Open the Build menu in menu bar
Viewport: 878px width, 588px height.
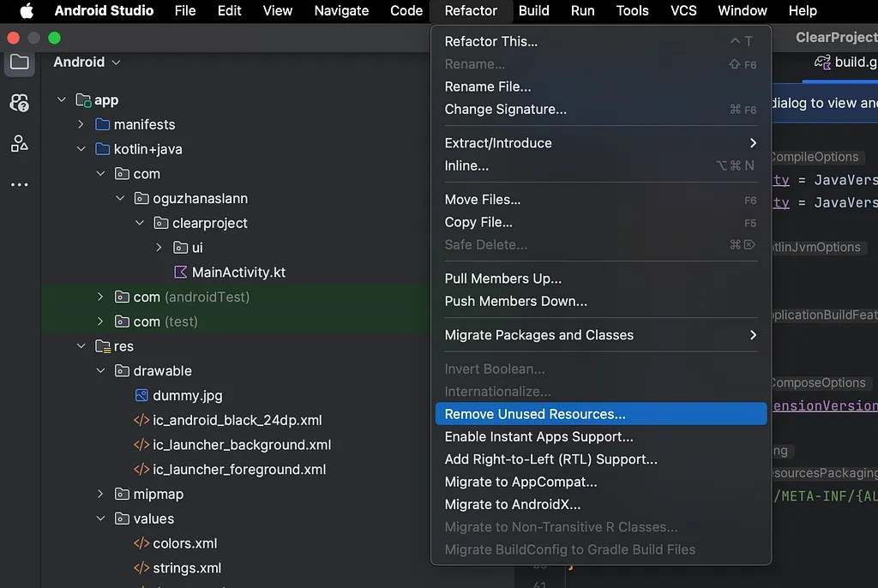(533, 11)
